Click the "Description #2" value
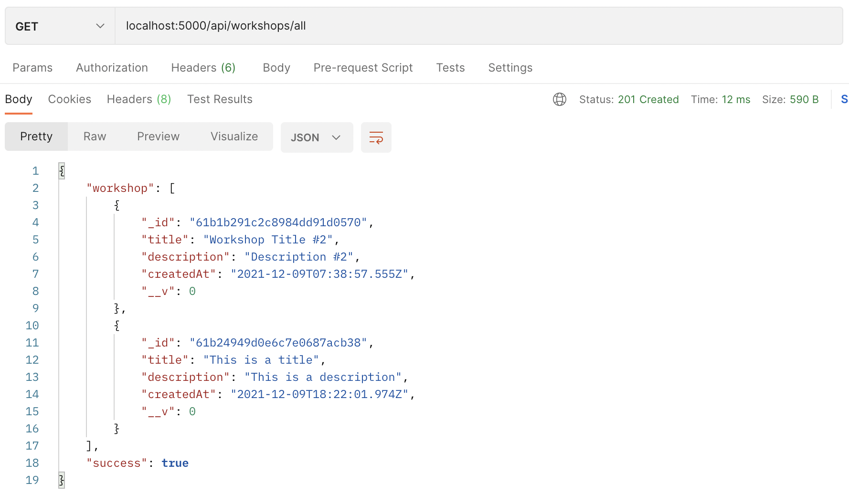 pos(299,257)
